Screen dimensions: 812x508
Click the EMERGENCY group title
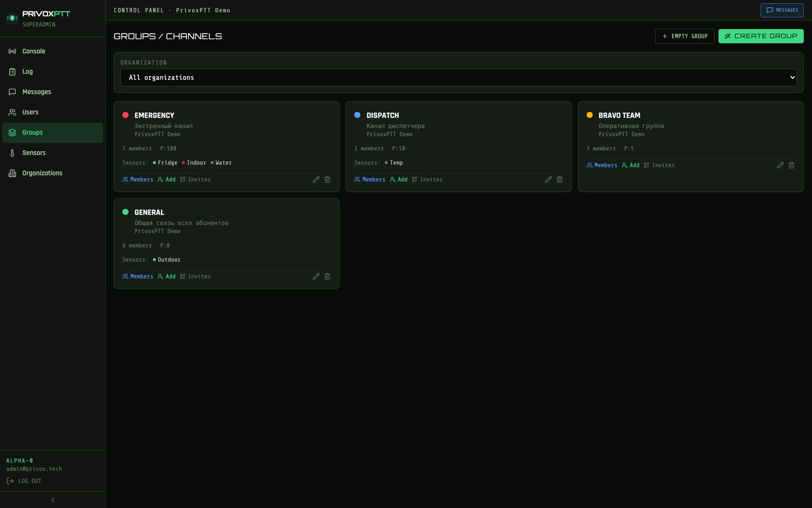pyautogui.click(x=154, y=115)
